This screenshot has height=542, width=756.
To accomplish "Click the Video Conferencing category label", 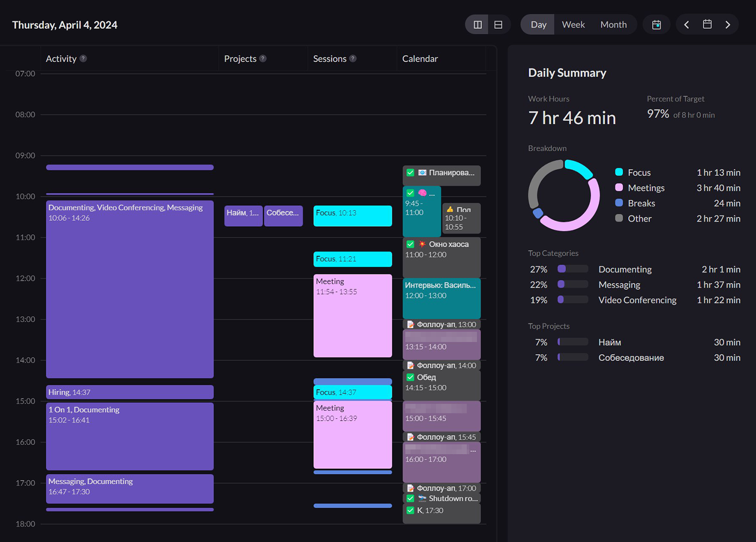I will pyautogui.click(x=637, y=300).
